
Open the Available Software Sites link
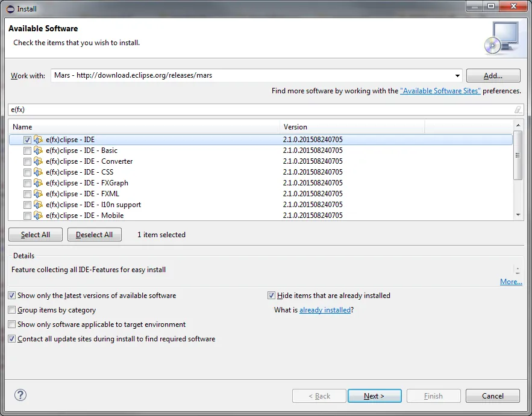pos(440,91)
